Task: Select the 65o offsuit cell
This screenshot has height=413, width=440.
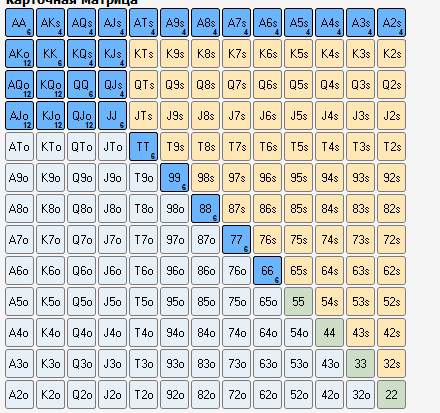Action: coord(267,302)
